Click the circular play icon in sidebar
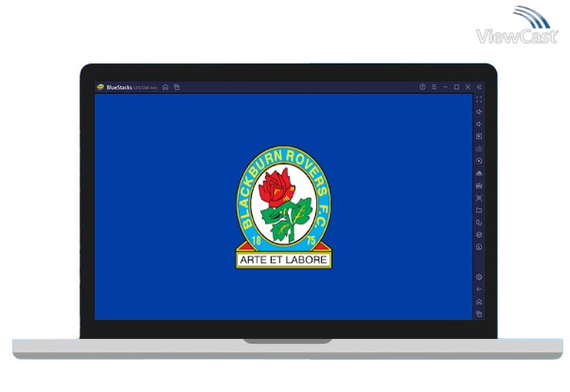Image resolution: width=570 pixels, height=392 pixels. 479,161
